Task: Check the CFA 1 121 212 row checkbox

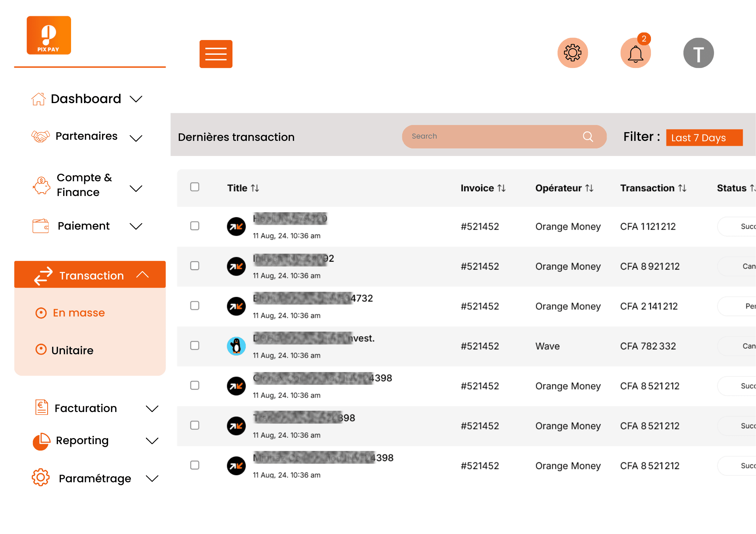Action: point(195,226)
